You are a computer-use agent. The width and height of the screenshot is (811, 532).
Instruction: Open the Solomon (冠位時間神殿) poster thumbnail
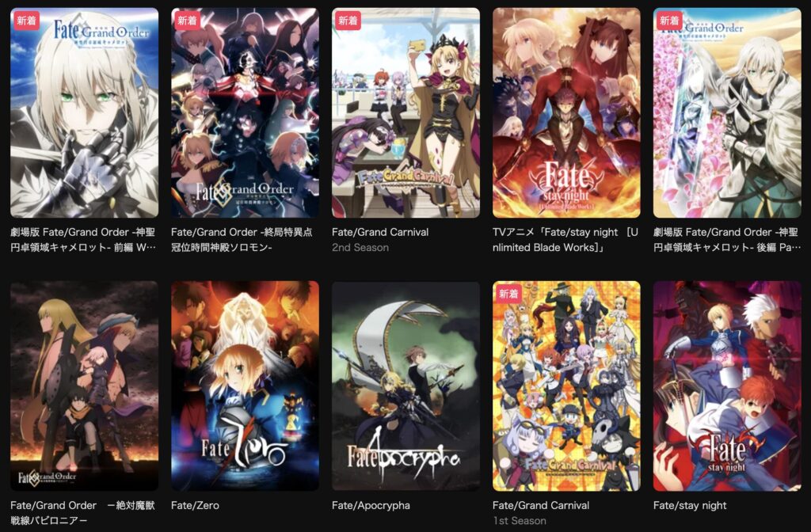pos(245,112)
